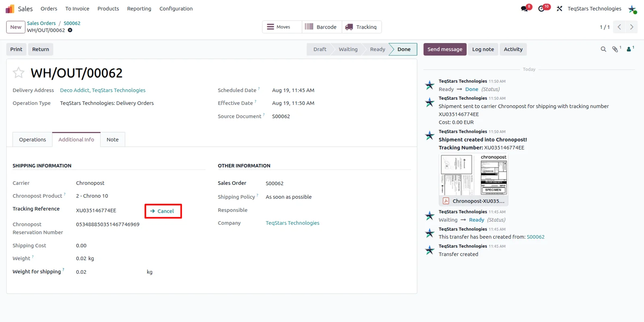This screenshot has height=322, width=644.
Task: Click the Print button
Action: [x=16, y=49]
